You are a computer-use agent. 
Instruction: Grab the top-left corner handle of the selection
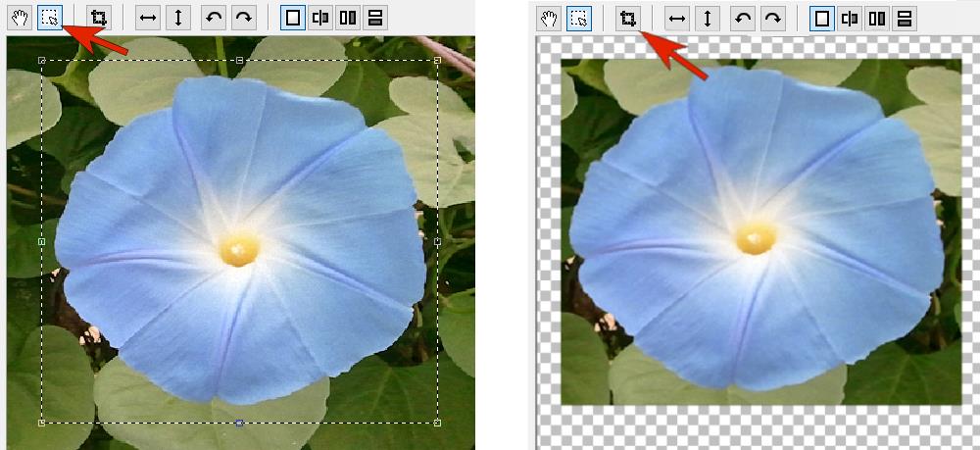[x=42, y=60]
